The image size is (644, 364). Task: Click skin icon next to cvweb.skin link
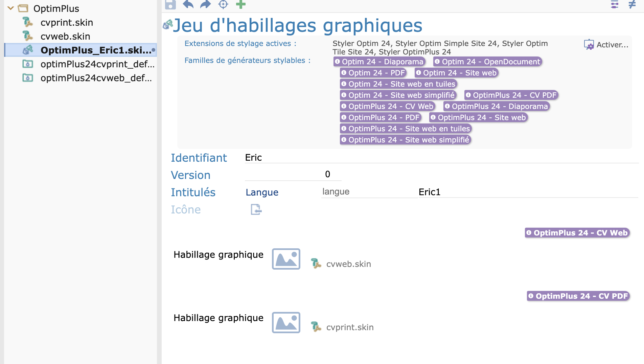click(x=316, y=264)
